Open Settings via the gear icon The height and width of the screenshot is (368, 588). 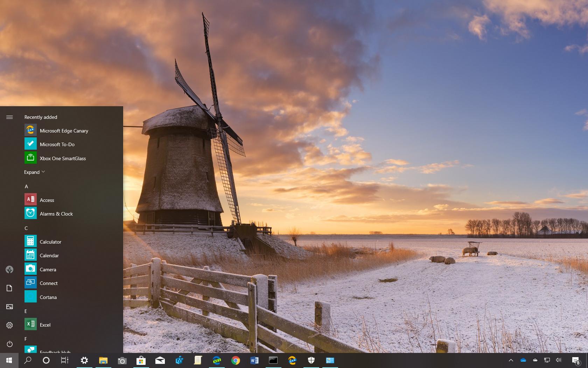coord(84,360)
